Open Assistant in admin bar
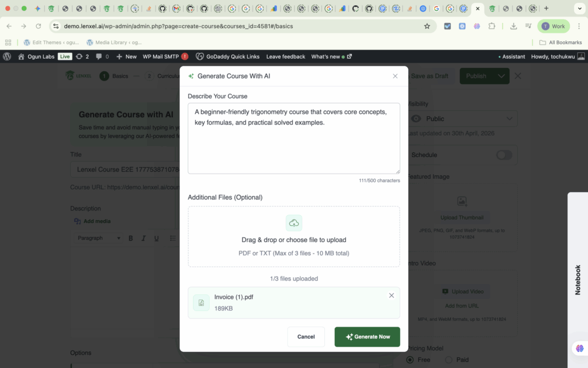Screen dimensions: 588x368 [x=512, y=56]
